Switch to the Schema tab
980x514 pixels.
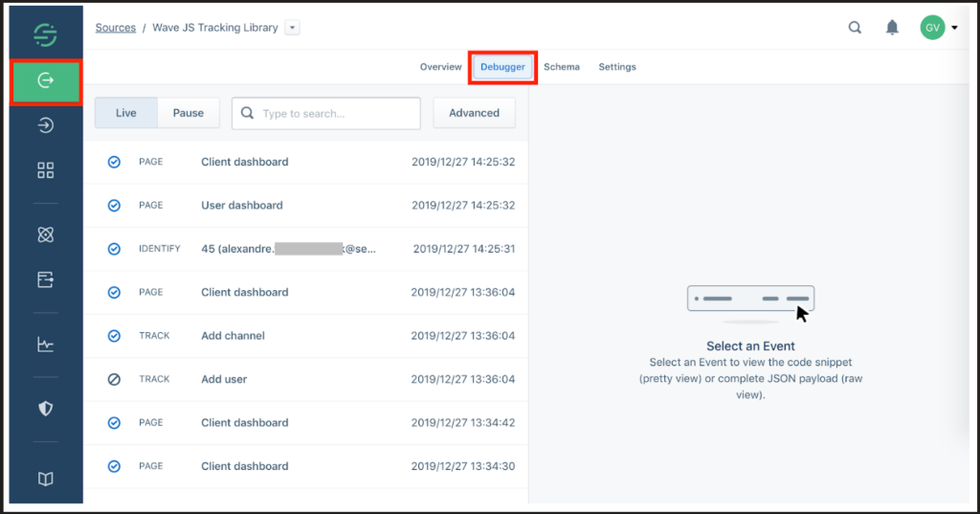pyautogui.click(x=562, y=67)
